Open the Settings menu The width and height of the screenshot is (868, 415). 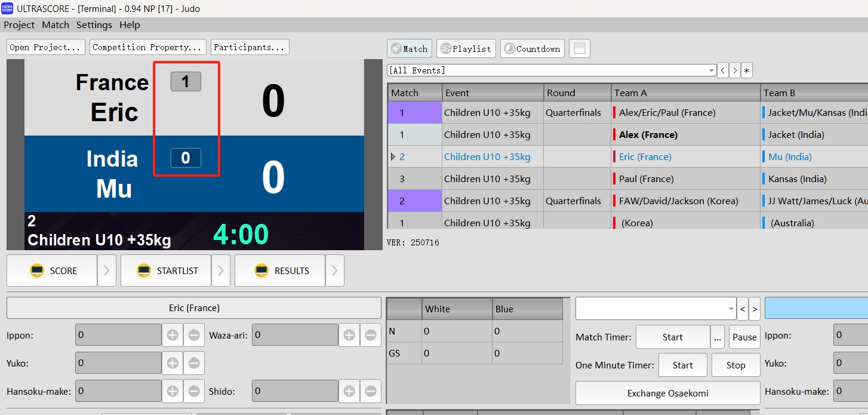pyautogui.click(x=94, y=25)
